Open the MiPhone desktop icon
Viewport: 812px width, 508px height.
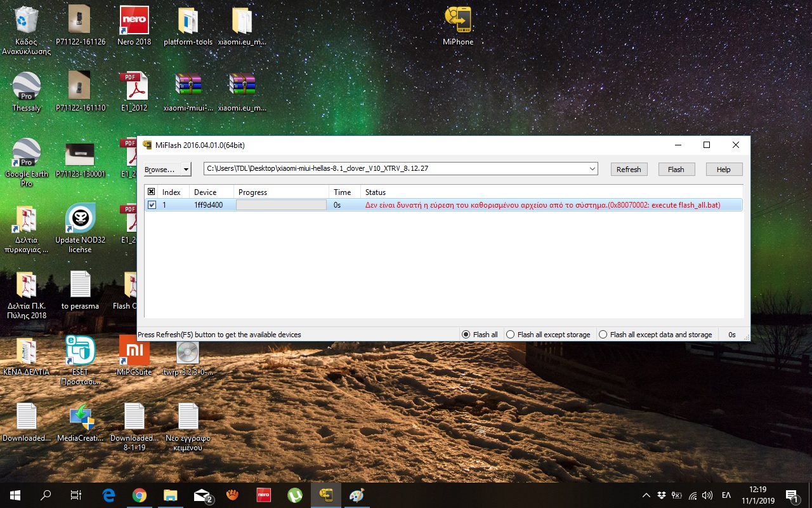(457, 21)
